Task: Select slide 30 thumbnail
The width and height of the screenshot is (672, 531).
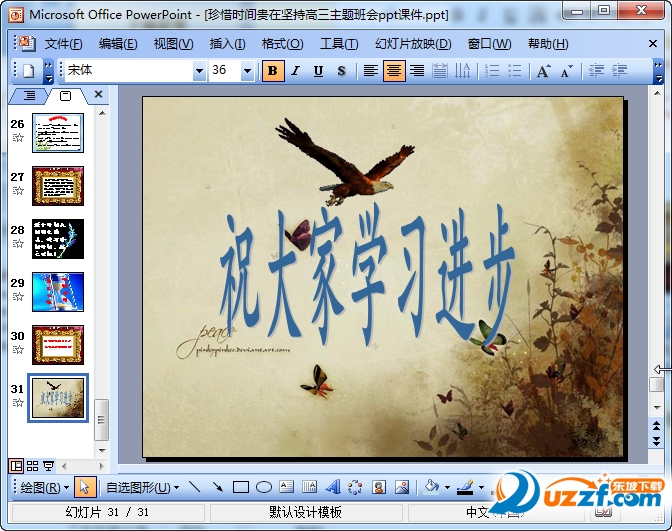Action: tap(58, 345)
